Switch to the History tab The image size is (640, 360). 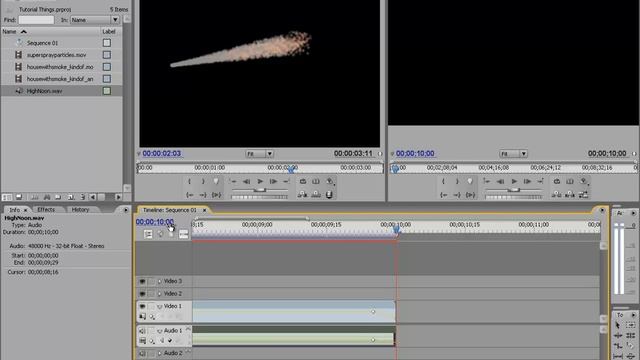(x=80, y=209)
